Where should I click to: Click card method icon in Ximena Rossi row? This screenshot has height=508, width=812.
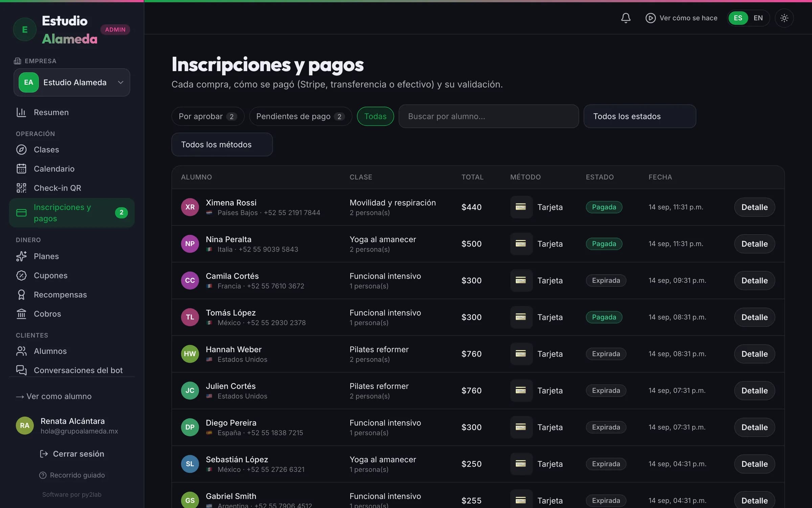click(x=521, y=207)
